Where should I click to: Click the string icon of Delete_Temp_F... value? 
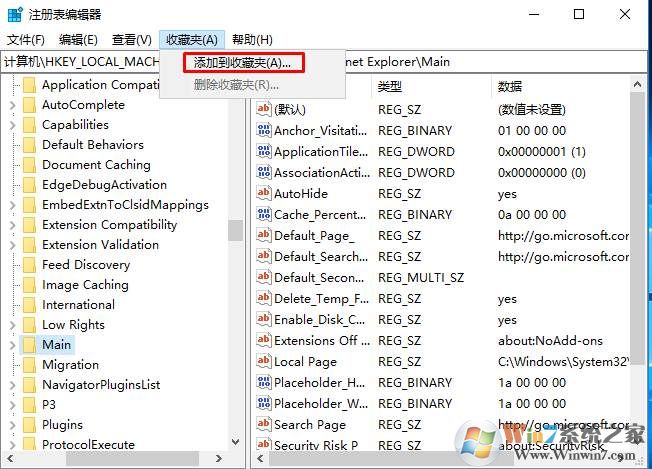coord(264,298)
